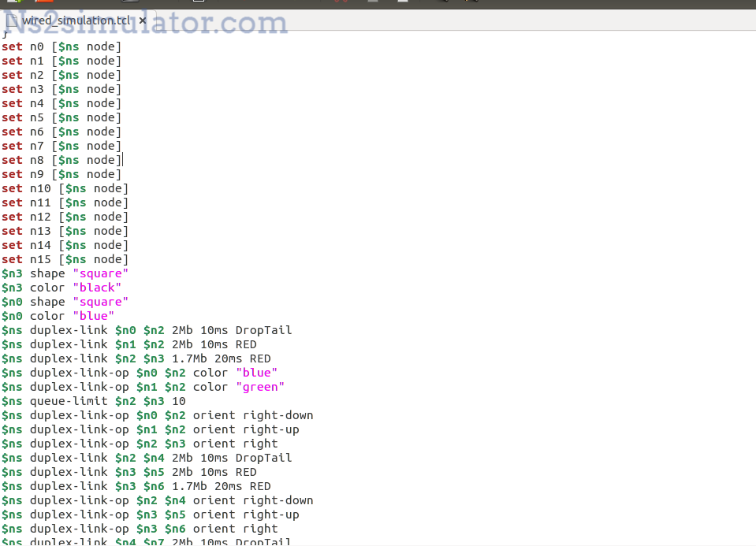The height and width of the screenshot is (546, 756).
Task: Click line "duplex-link $n2 $n4 2Mb 10ms DropTail"
Action: [147, 458]
